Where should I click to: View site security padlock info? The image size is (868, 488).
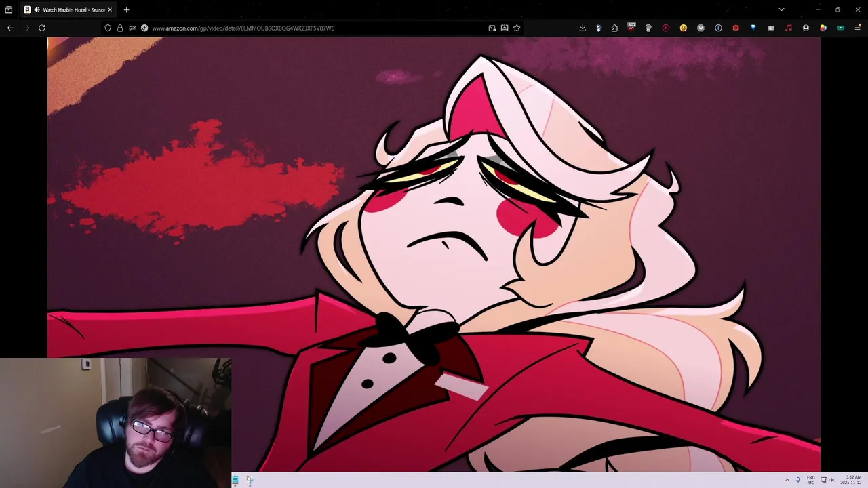click(x=120, y=28)
